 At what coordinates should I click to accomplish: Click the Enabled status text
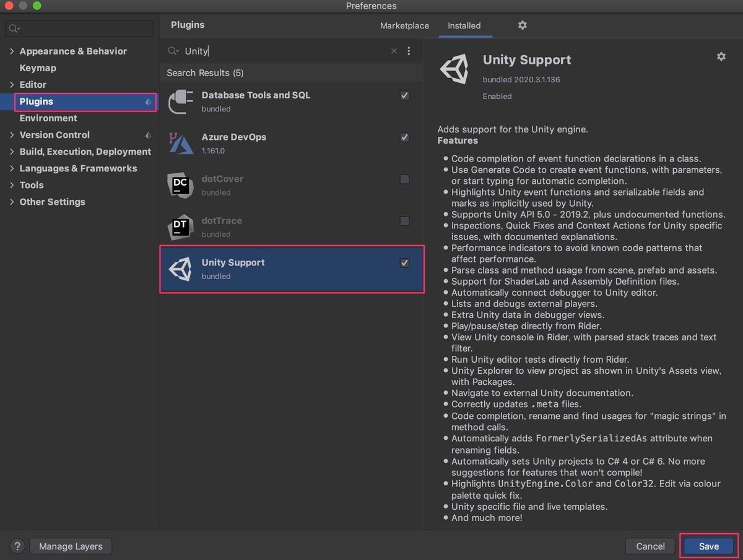click(497, 97)
